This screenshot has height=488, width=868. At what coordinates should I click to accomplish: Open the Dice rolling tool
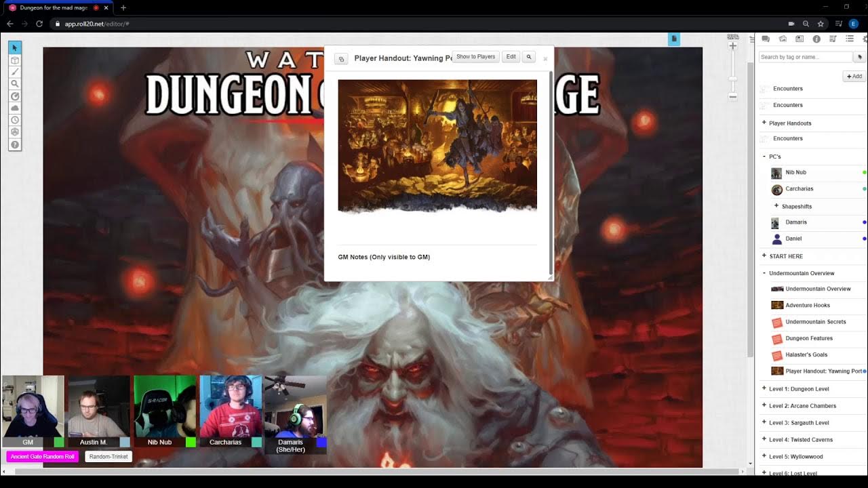pos(15,133)
